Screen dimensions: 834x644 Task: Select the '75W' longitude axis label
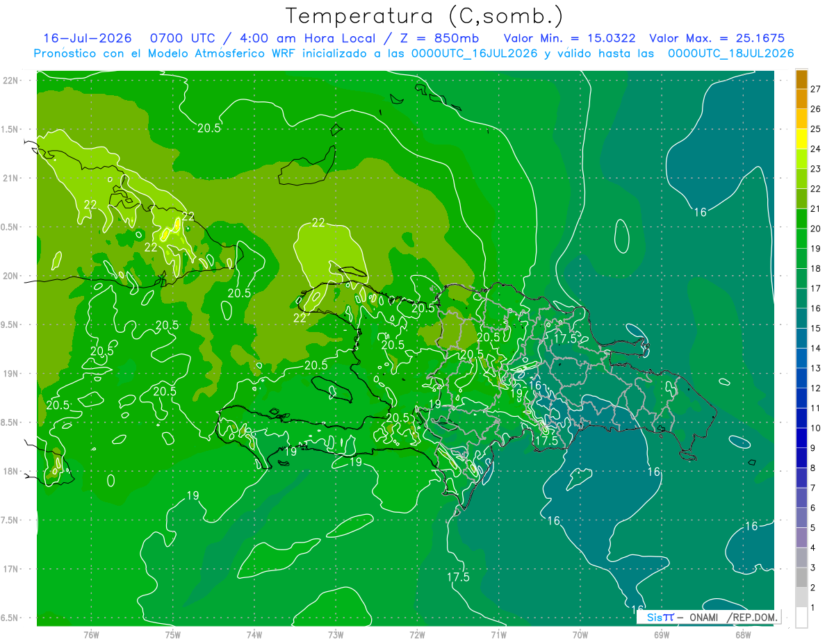pyautogui.click(x=173, y=634)
